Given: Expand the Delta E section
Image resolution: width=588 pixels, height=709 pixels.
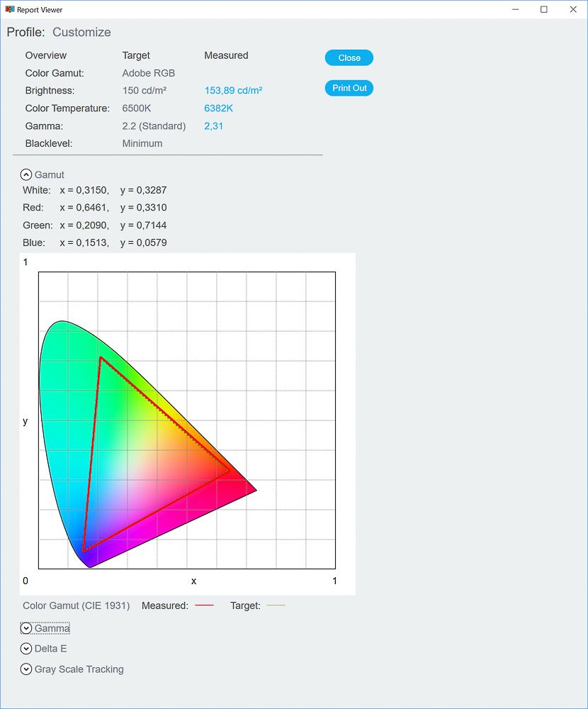Looking at the screenshot, I should [x=26, y=649].
